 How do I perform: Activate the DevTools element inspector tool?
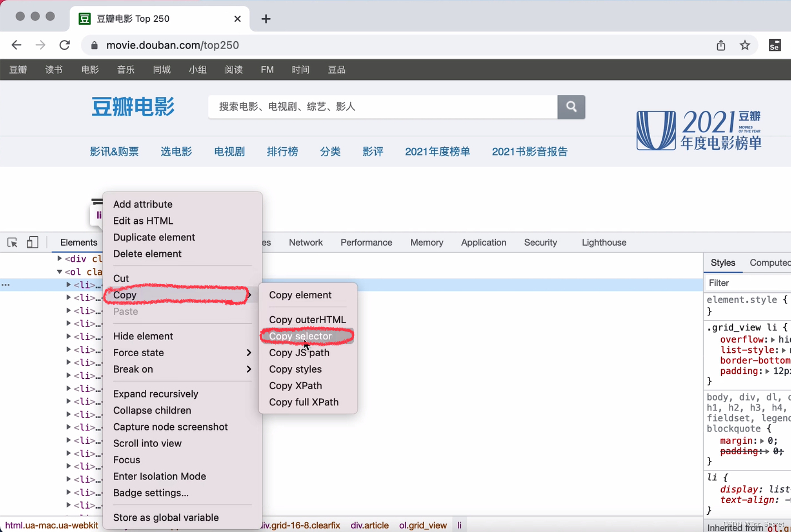click(12, 242)
